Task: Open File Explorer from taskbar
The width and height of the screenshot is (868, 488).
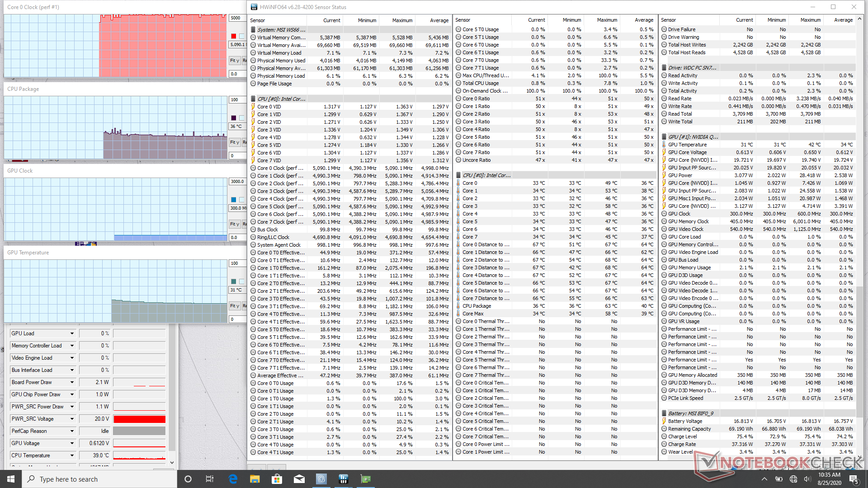Action: pos(255,479)
